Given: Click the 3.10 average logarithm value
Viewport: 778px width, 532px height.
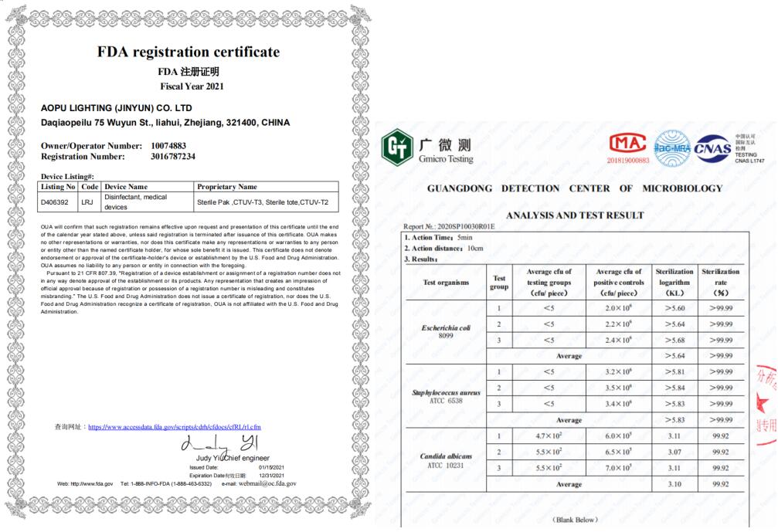Looking at the screenshot, I should click(674, 484).
